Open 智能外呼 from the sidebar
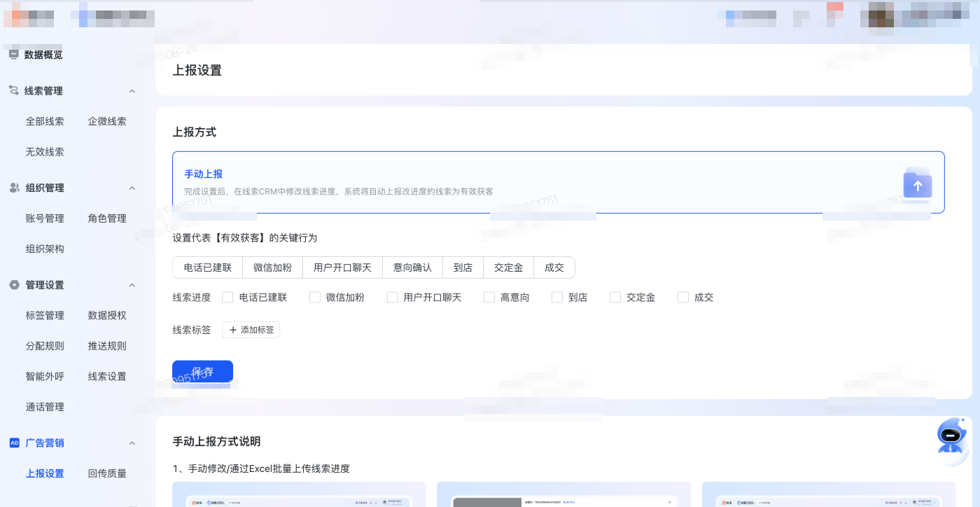This screenshot has width=980, height=507. [45, 376]
